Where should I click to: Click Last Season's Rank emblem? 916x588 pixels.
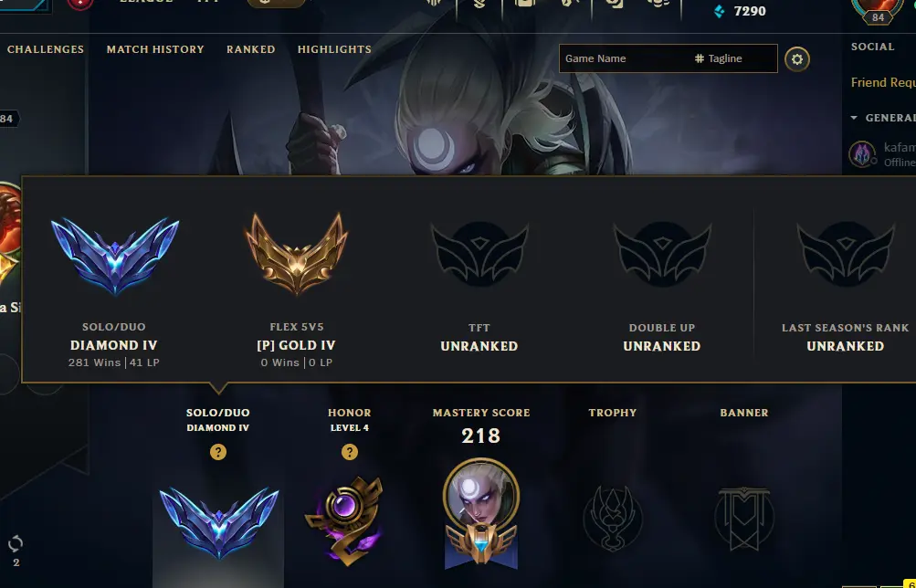coord(846,254)
